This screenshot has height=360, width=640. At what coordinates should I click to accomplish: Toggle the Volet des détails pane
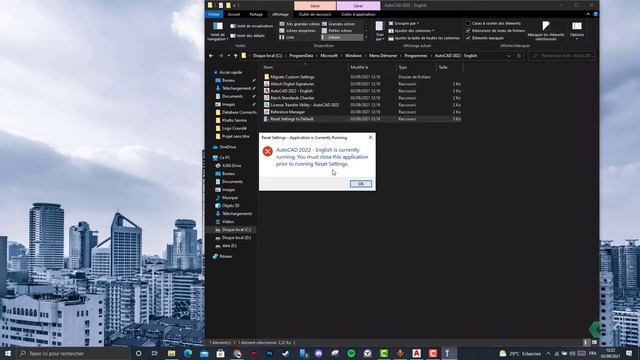click(x=248, y=36)
